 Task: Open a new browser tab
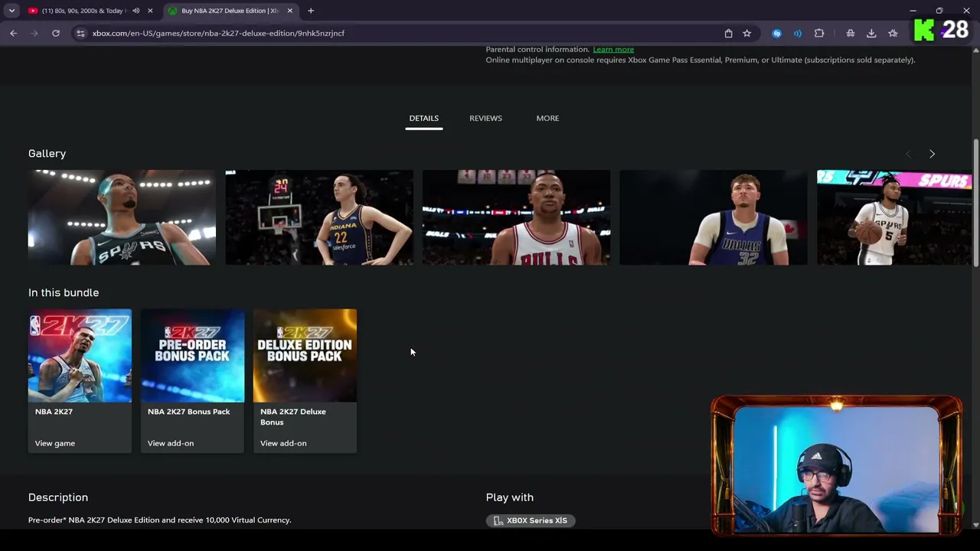click(311, 11)
